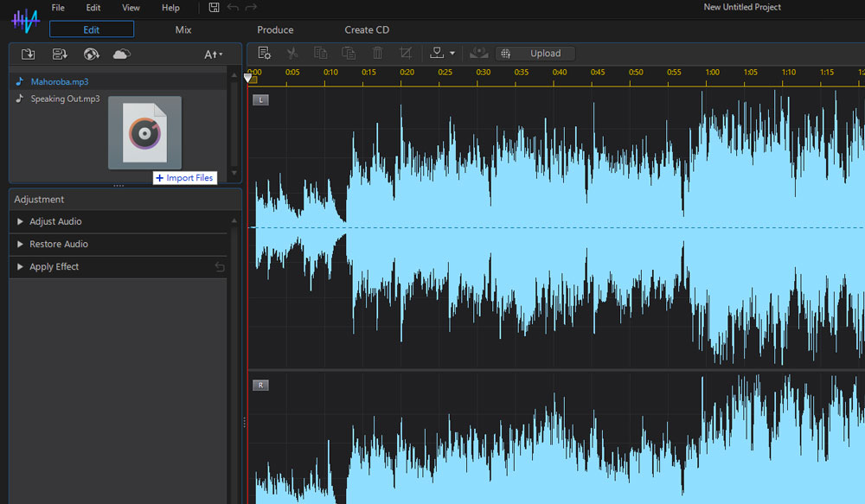865x504 pixels.
Task: Download sounds via the DirectorZone globe icon
Action: point(91,54)
